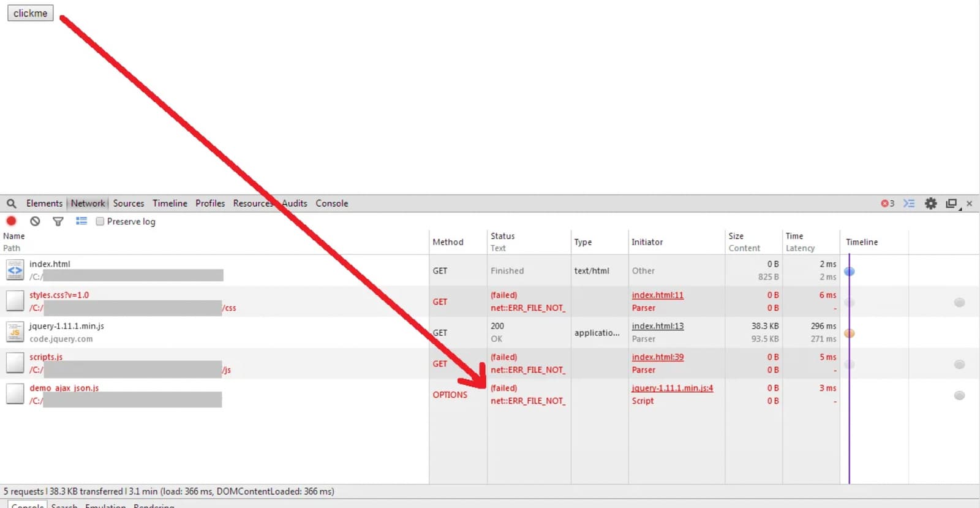Click the red error count indicator
The width and height of the screenshot is (980, 508).
[x=888, y=203]
